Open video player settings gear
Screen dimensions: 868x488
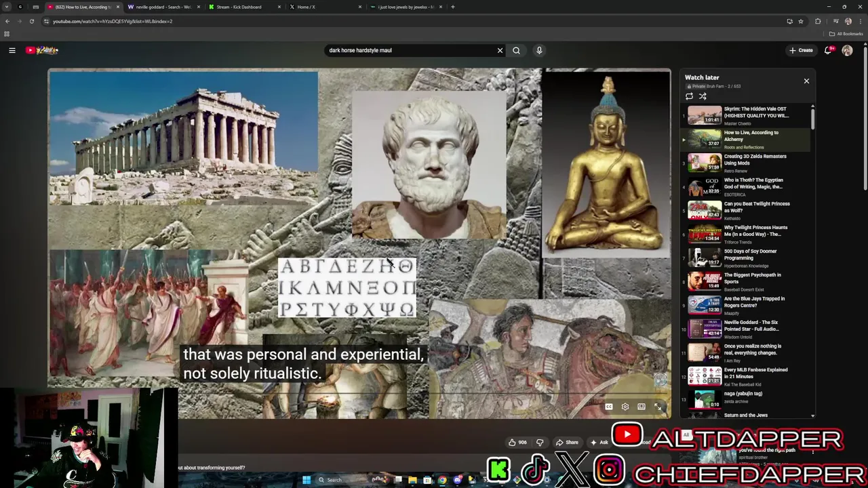(625, 407)
